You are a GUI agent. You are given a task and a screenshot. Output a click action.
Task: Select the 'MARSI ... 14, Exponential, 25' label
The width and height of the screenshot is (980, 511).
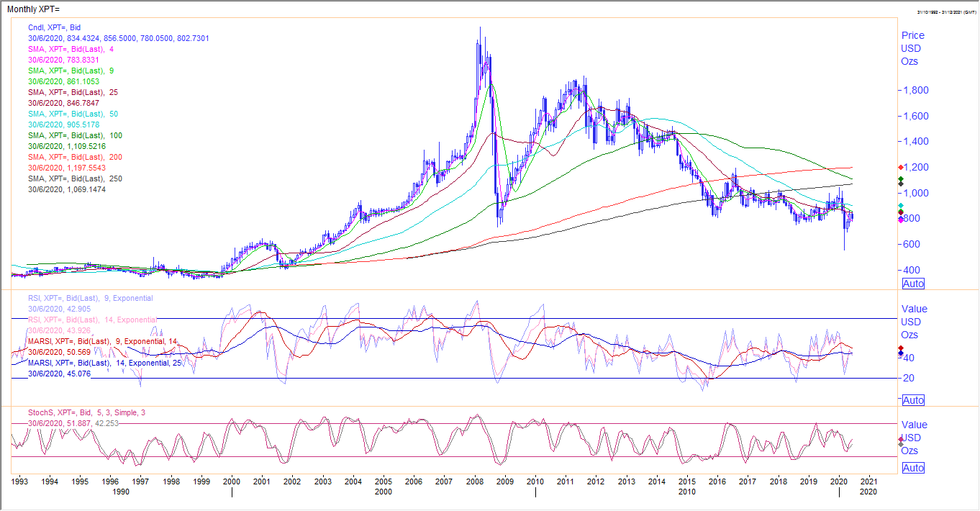(x=104, y=363)
